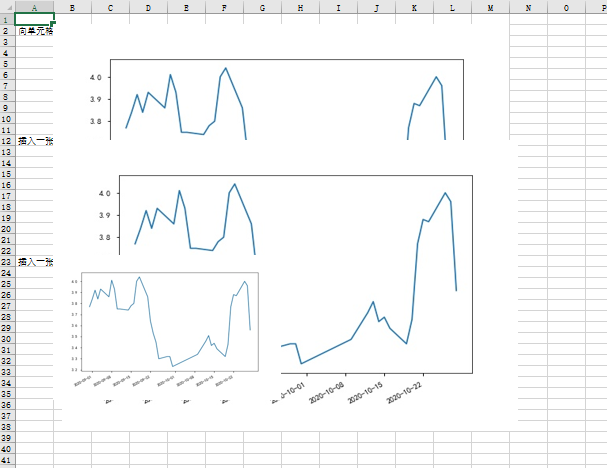Click cell D40 in the grid
This screenshot has height=468, width=607.
point(148,449)
